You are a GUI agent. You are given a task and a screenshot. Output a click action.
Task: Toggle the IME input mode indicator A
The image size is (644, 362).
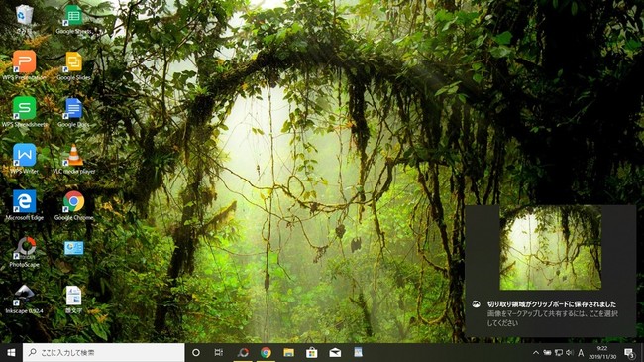(x=581, y=352)
